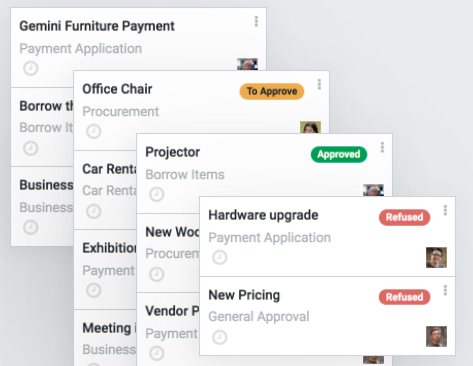Click Refused badge on Hardware upgrade card
The image size is (473, 366).
click(x=404, y=217)
